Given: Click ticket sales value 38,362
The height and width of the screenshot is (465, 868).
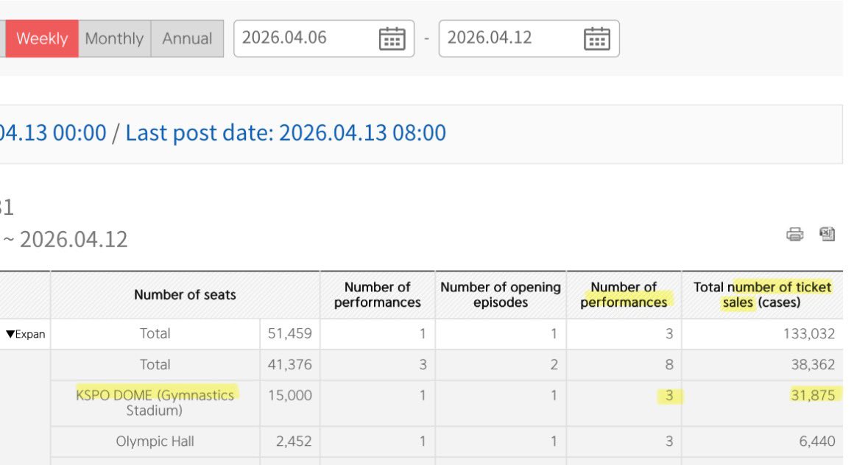Looking at the screenshot, I should click(x=813, y=364).
